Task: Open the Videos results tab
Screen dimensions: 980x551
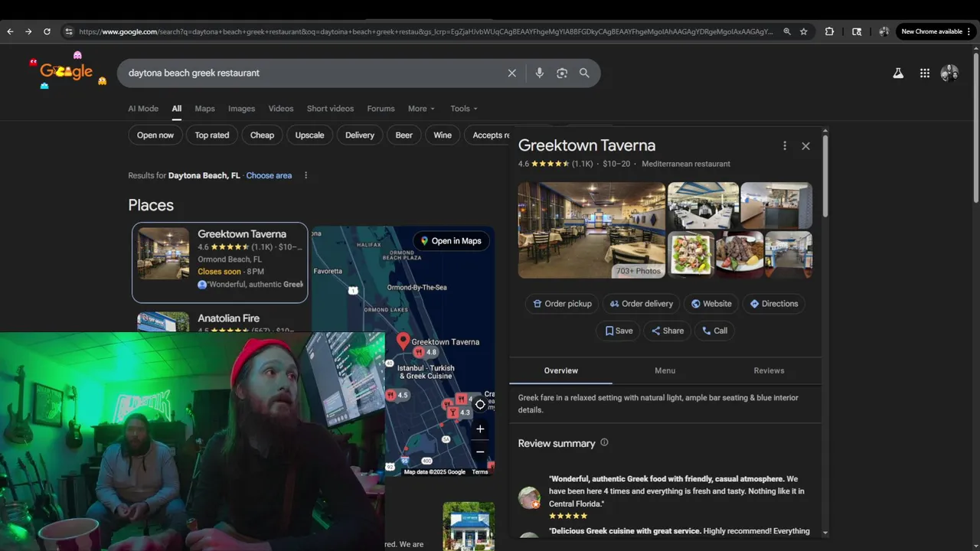Action: [281, 109]
